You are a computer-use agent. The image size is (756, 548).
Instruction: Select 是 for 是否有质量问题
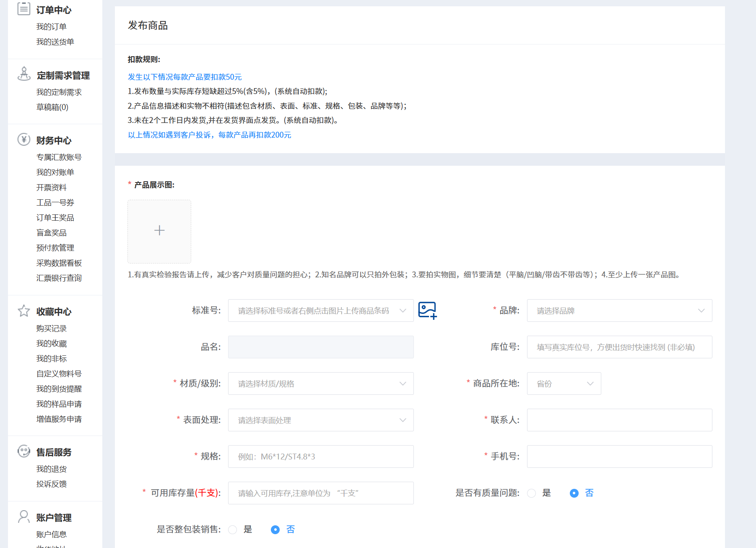point(532,493)
